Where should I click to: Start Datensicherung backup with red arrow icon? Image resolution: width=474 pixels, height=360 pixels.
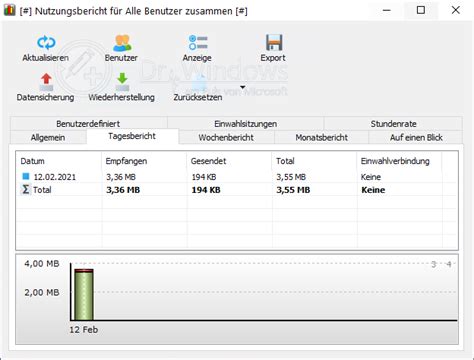pyautogui.click(x=46, y=82)
